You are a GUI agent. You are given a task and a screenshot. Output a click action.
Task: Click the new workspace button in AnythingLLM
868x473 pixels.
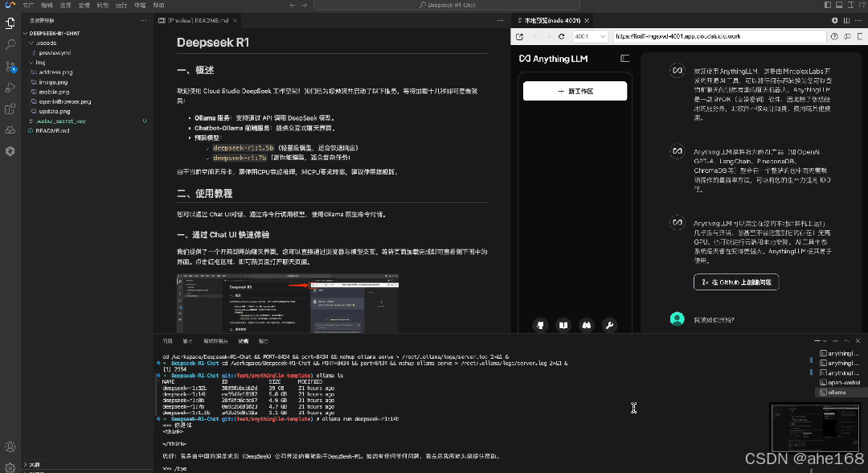coord(575,91)
